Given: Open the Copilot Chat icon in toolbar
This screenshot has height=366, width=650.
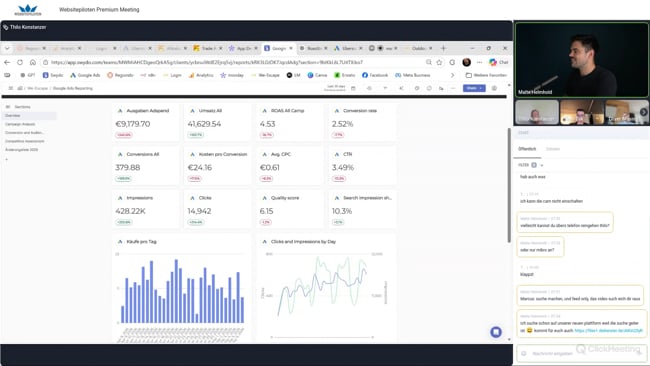Looking at the screenshot, I should (x=498, y=62).
